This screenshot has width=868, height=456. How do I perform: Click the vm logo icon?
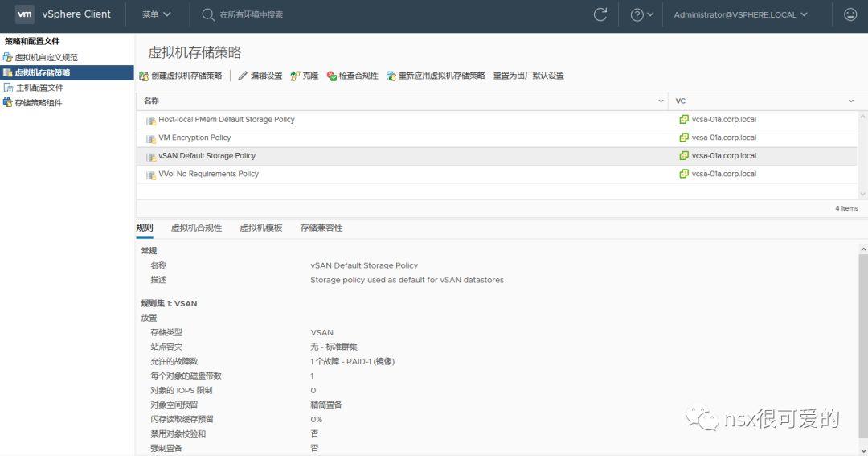[24, 14]
